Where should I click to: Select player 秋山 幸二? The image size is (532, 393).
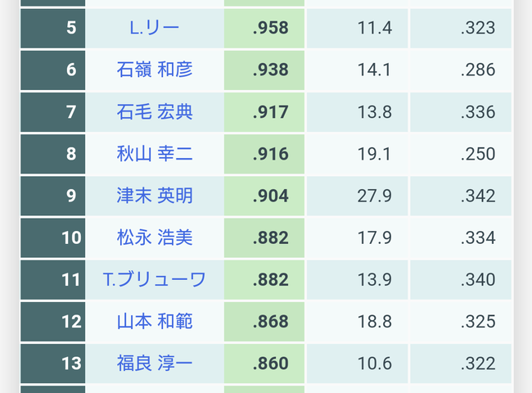(155, 153)
